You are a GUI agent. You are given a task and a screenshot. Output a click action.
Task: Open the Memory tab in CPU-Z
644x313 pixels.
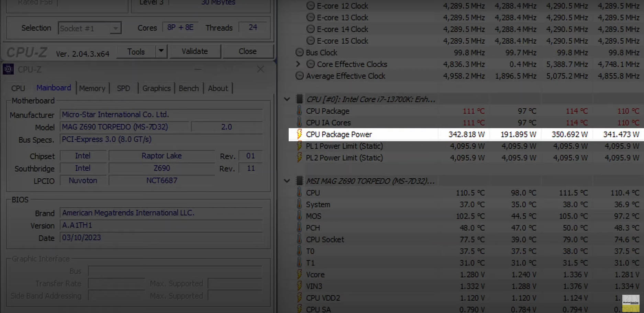coord(92,88)
